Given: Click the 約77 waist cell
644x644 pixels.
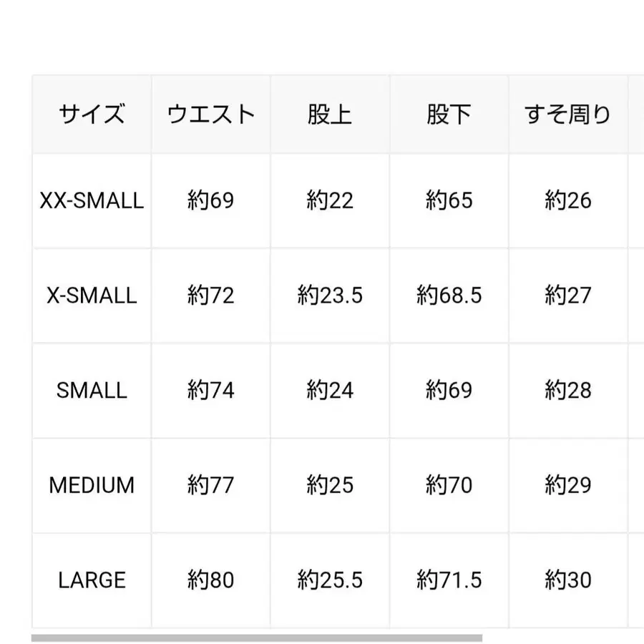Looking at the screenshot, I should [x=211, y=485].
